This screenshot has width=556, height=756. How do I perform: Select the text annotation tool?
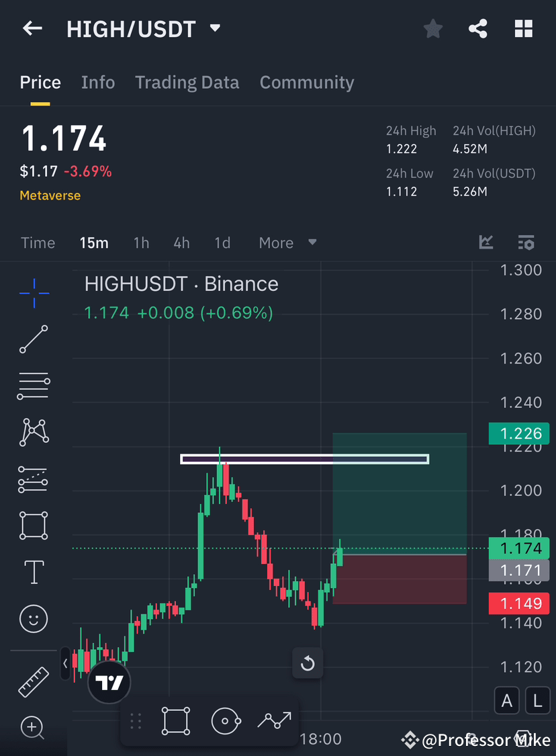pos(34,572)
